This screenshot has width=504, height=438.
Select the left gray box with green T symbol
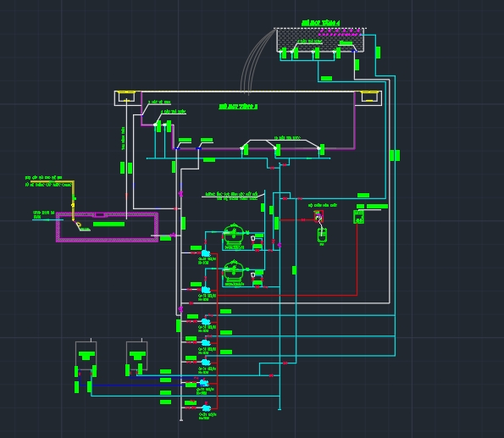pyautogui.click(x=86, y=355)
